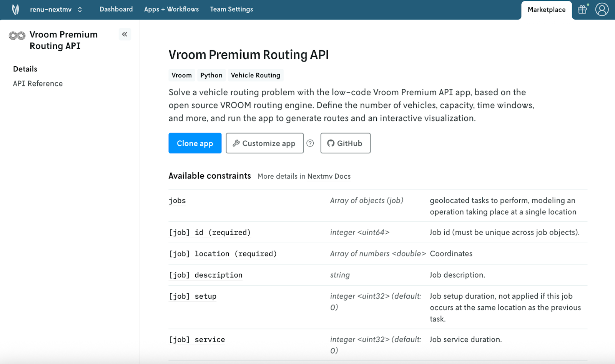Screen dimensions: 615x364
Task: Go to Apps + Workflows
Action: (171, 9)
